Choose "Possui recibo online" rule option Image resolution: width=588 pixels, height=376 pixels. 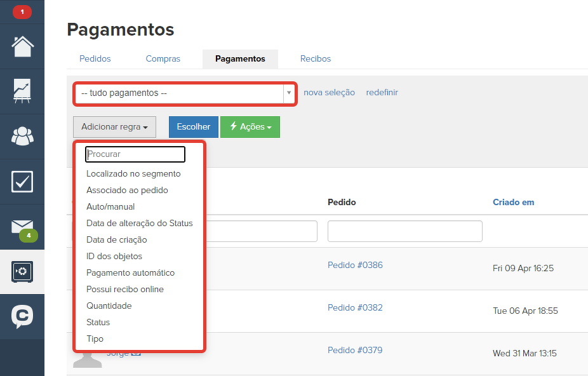pyautogui.click(x=125, y=290)
